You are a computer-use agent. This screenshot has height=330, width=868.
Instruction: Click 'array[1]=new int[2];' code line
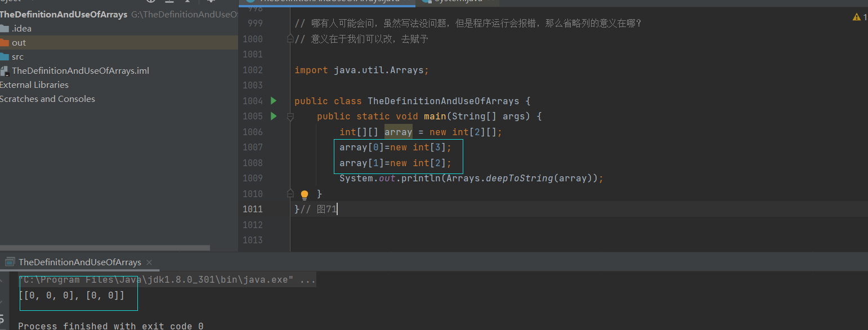click(395, 163)
